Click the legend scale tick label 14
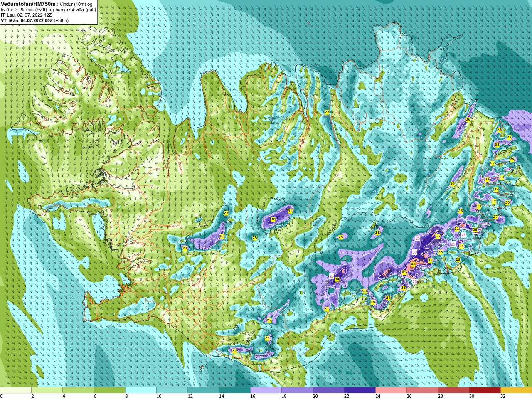This screenshot has width=532, height=399. pos(221,396)
